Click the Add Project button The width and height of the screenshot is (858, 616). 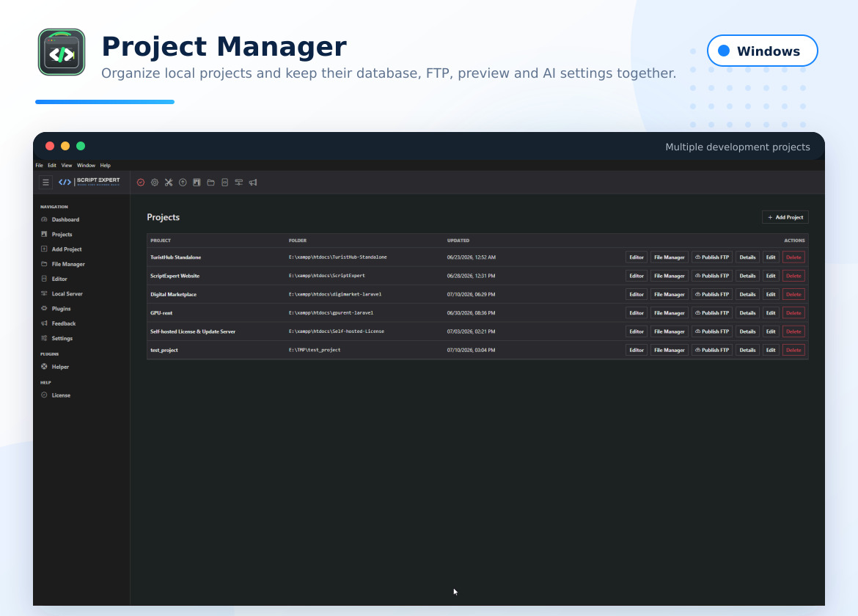click(785, 217)
